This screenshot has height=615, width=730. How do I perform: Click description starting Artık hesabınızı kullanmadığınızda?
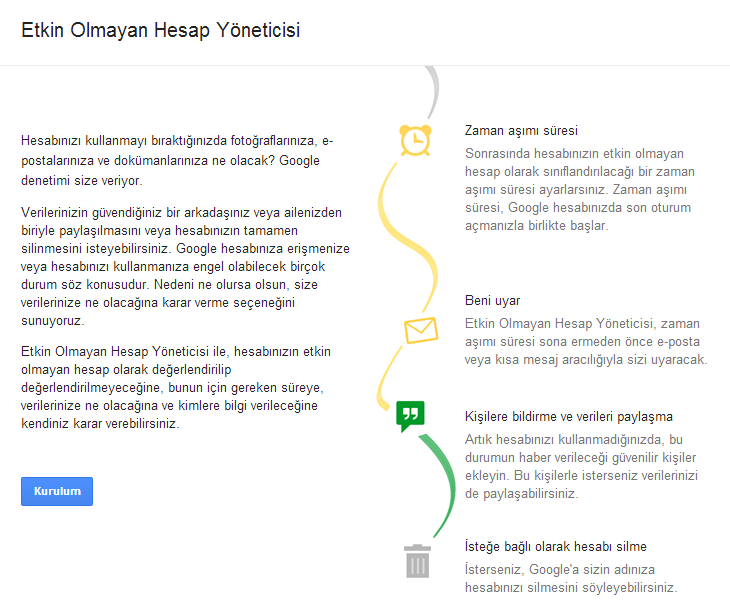[581, 466]
